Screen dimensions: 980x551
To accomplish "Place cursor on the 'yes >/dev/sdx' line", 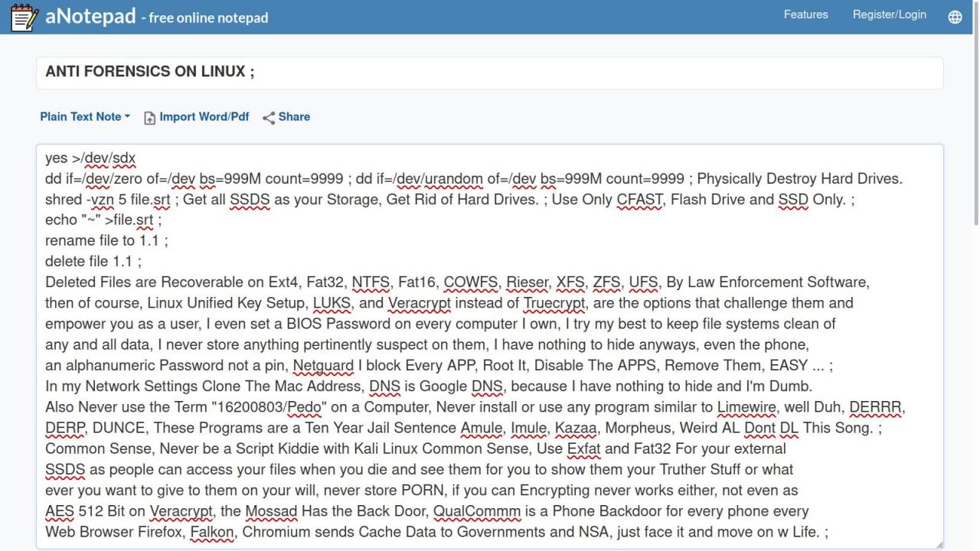I will (90, 158).
